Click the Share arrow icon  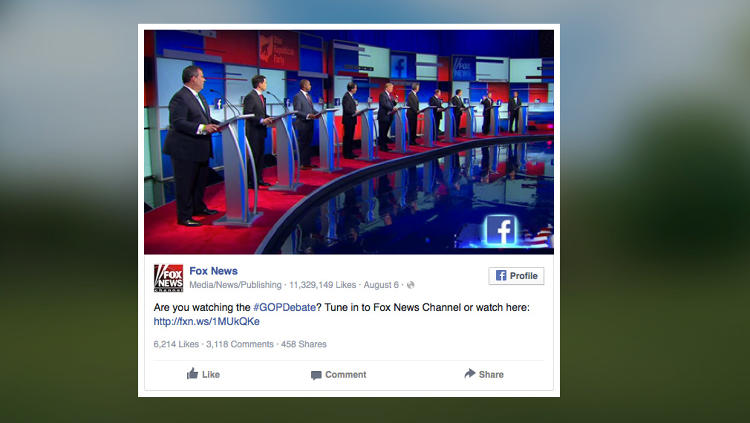(470, 374)
